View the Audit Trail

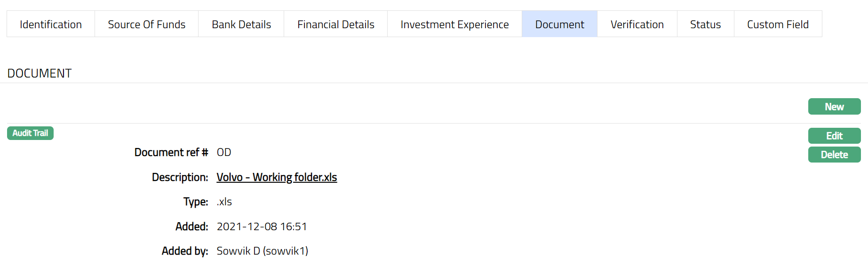[30, 133]
